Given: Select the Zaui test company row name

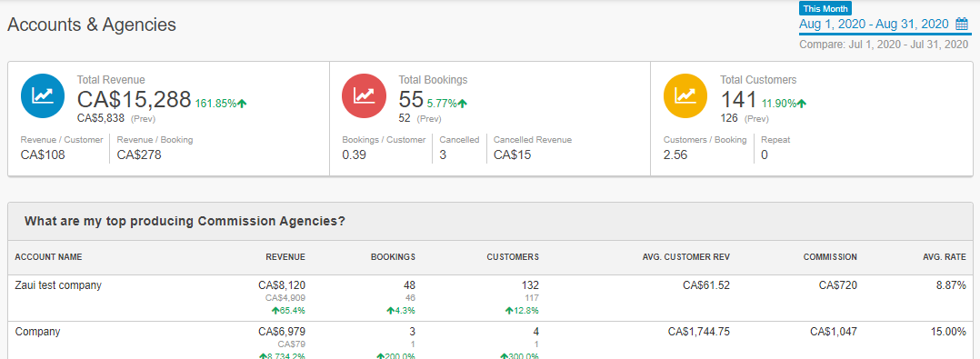Looking at the screenshot, I should click(58, 285).
